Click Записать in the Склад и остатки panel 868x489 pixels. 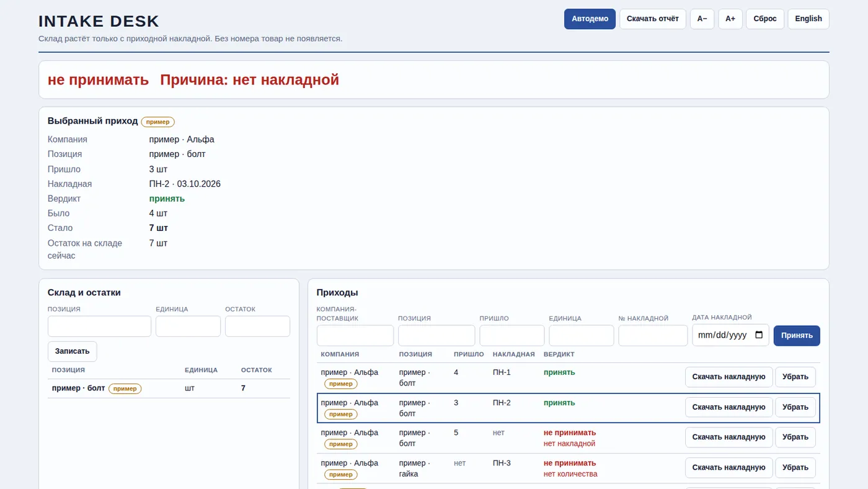[72, 351]
